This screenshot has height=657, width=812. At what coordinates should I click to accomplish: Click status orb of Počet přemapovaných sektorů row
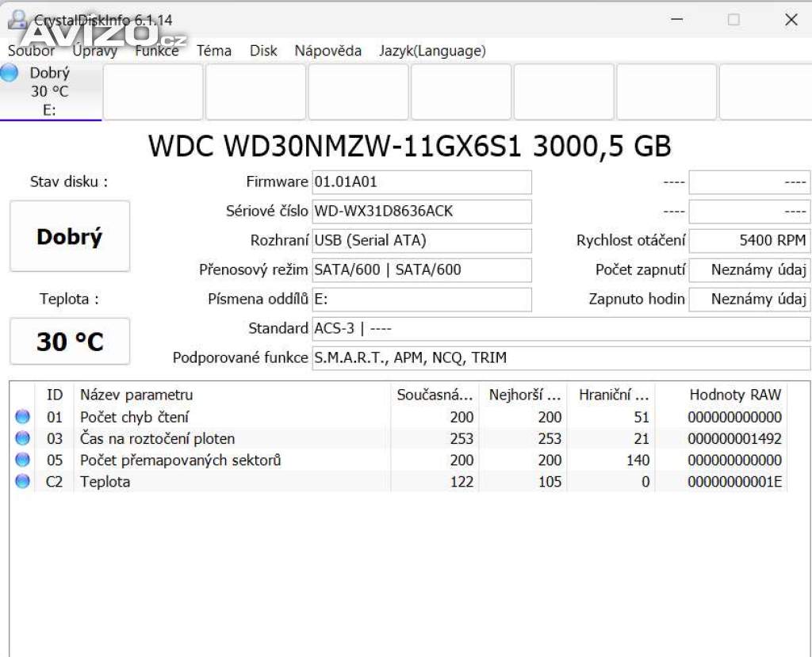(22, 460)
